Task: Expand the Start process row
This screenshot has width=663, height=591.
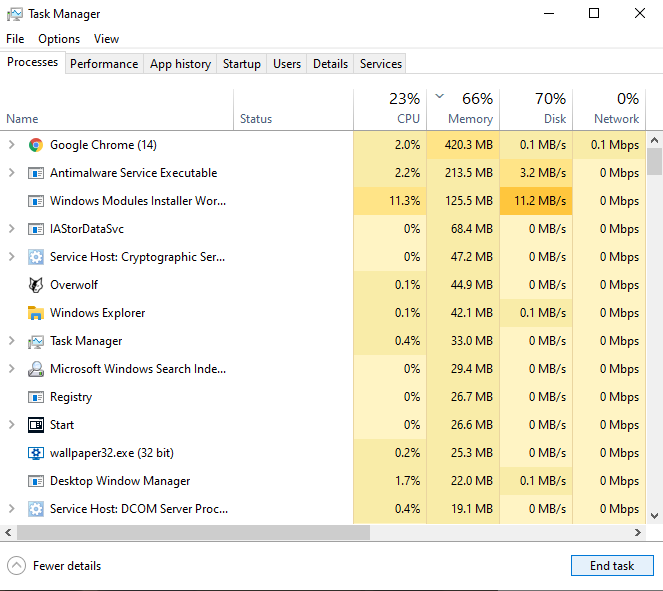Action: (x=12, y=425)
